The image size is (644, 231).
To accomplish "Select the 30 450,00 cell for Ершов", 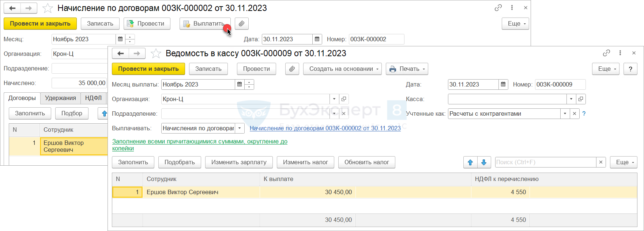I will (308, 192).
